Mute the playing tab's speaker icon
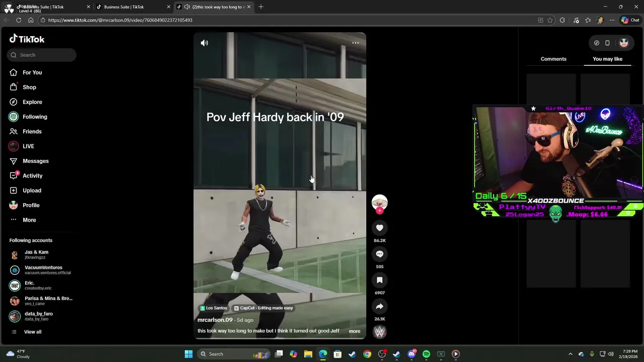The height and width of the screenshot is (362, 644). (x=187, y=7)
